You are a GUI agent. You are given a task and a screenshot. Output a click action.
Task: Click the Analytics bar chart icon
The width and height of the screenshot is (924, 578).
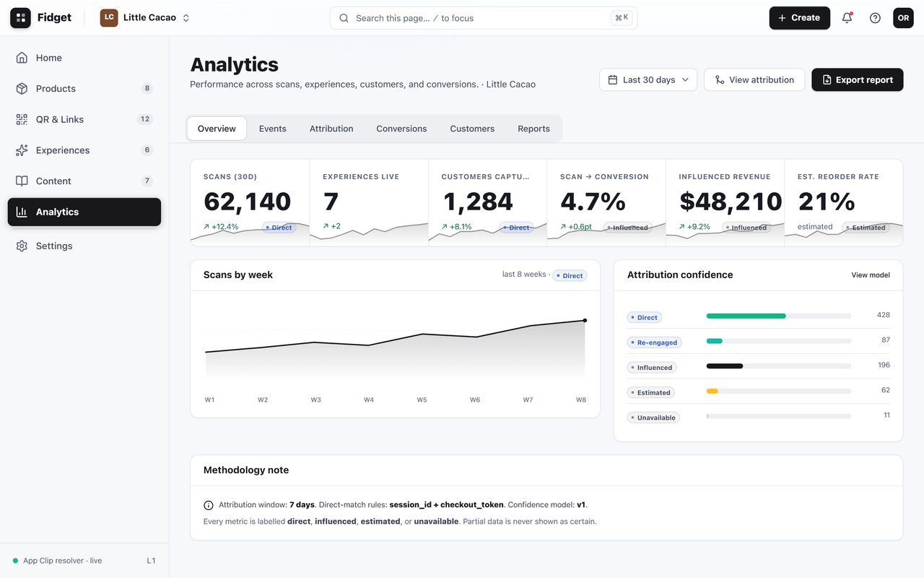22,212
